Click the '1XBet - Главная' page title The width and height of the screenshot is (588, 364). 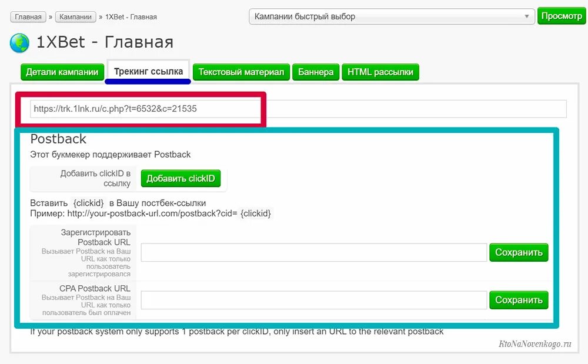[x=105, y=42]
